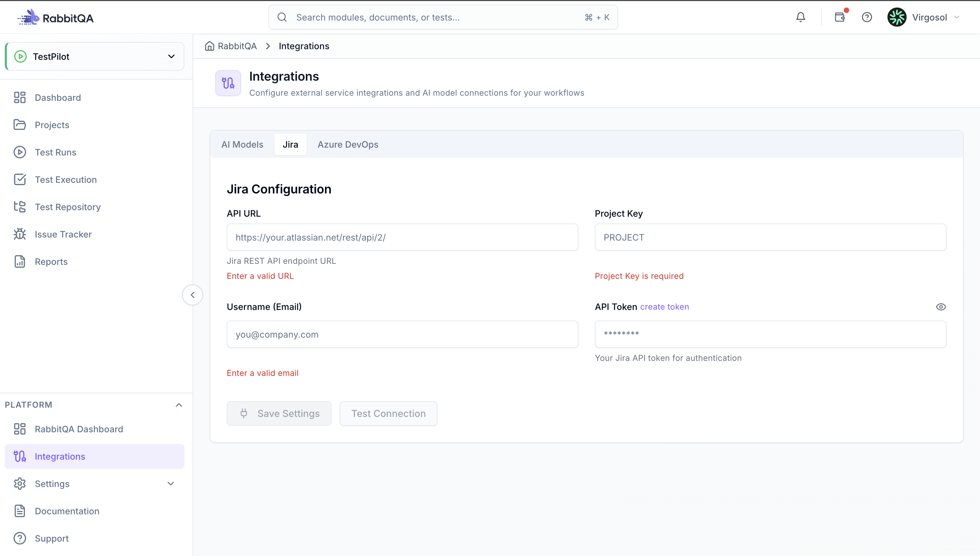Click the RabbitQA logo
The height and width of the screenshot is (556, 980).
coord(55,17)
